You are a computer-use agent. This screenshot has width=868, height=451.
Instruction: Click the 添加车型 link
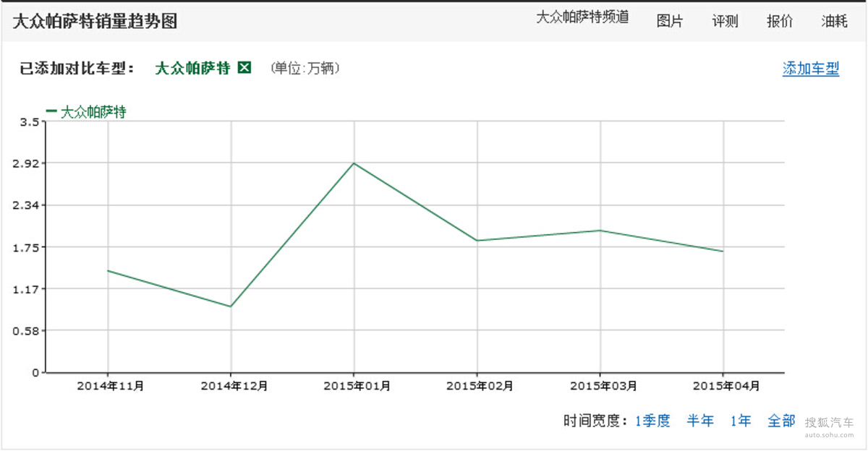click(810, 69)
